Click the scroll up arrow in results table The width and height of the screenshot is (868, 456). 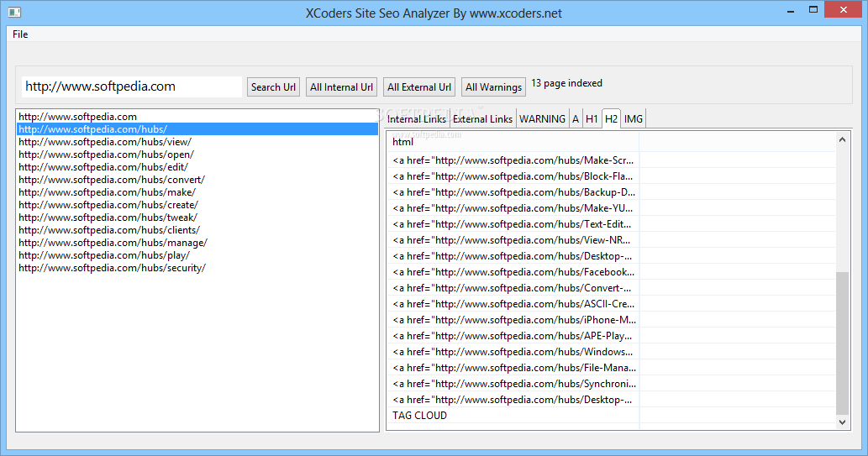pos(842,140)
